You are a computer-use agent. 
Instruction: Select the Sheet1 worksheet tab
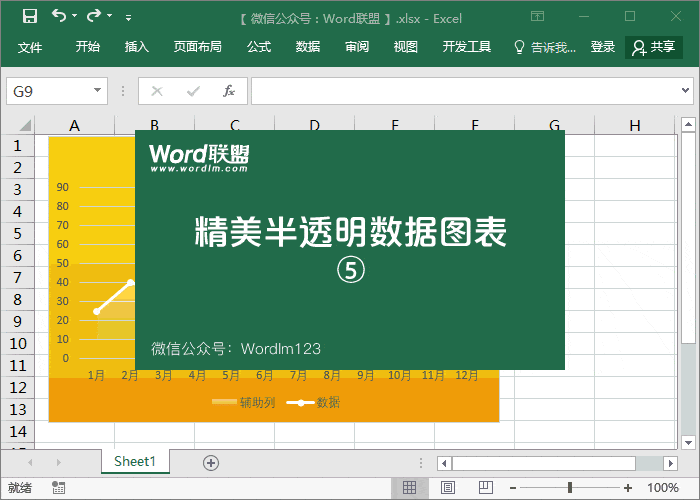pyautogui.click(x=135, y=461)
